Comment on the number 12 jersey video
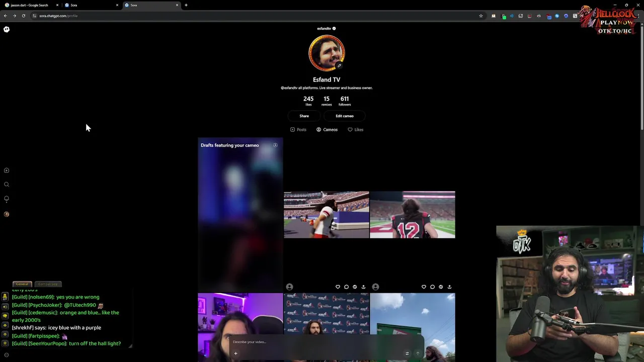 [x=432, y=287]
